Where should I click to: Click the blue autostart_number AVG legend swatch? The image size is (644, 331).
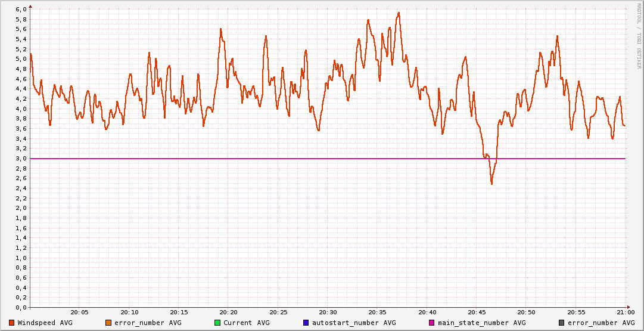click(306, 323)
